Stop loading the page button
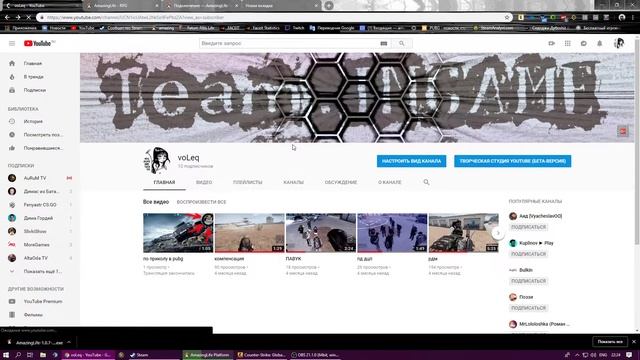640x360 pixels. tap(29, 17)
